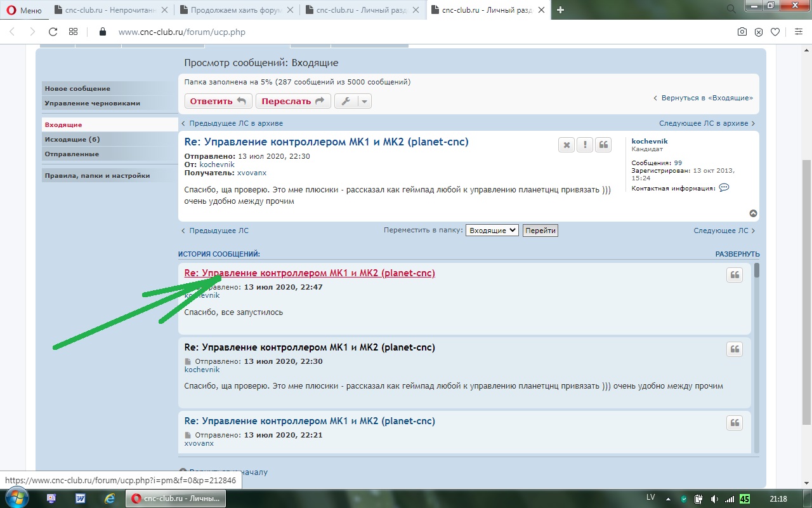
Task: Reload the current page
Action: click(x=53, y=32)
